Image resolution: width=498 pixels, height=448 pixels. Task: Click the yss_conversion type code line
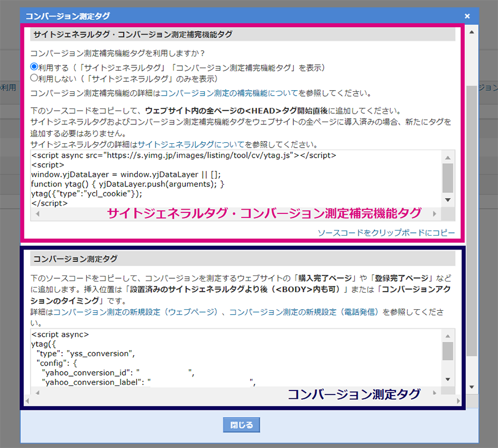click(85, 354)
